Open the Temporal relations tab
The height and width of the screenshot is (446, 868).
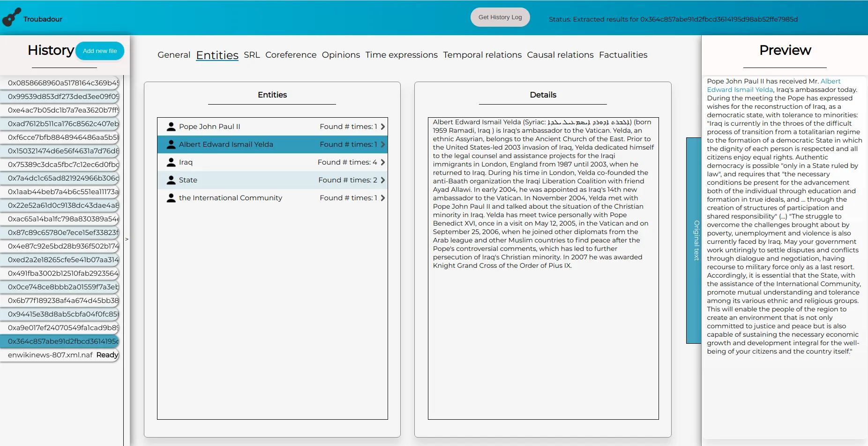point(482,55)
